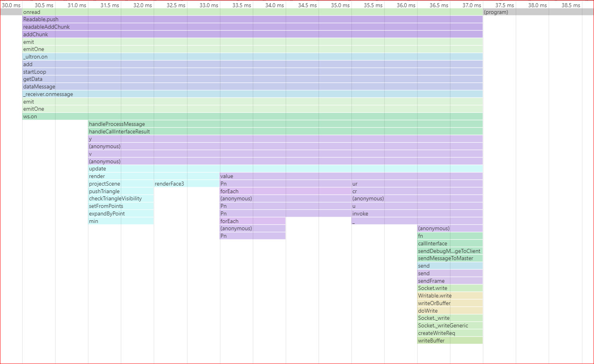
Task: Click the 36.0 ms ruler mark
Action: pos(406,5)
